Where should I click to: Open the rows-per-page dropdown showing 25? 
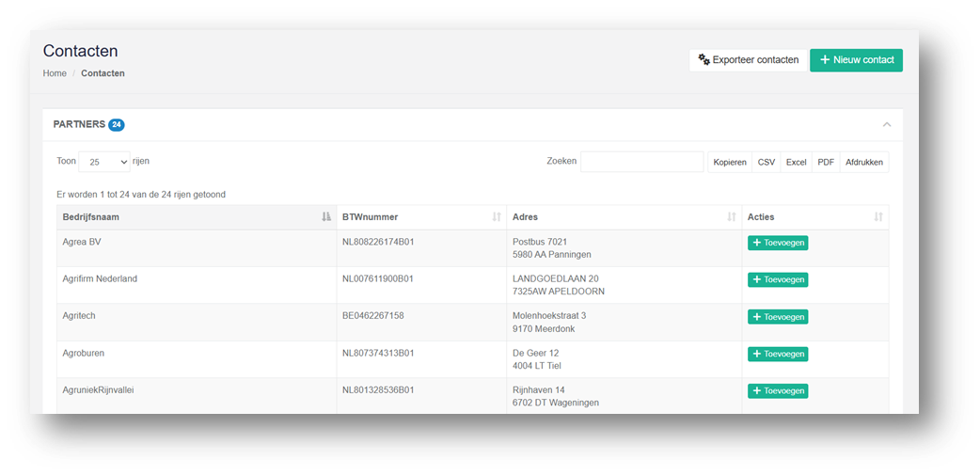[104, 161]
